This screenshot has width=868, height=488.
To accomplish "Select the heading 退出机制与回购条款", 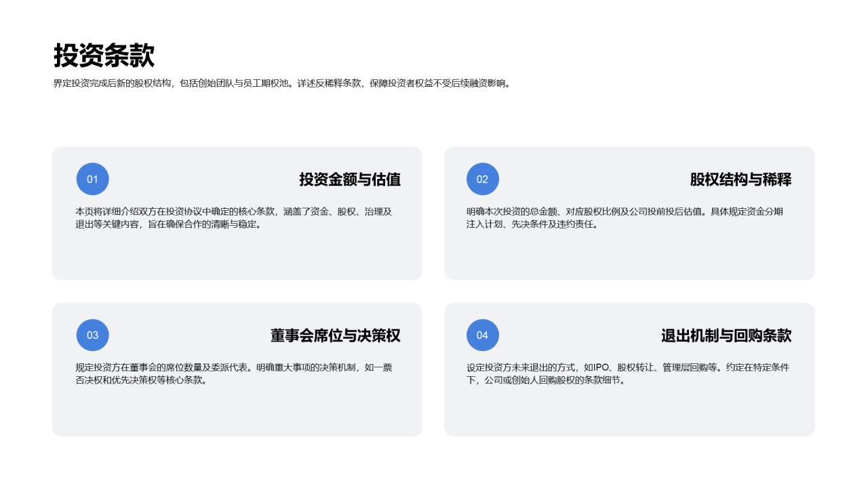I will click(x=726, y=335).
